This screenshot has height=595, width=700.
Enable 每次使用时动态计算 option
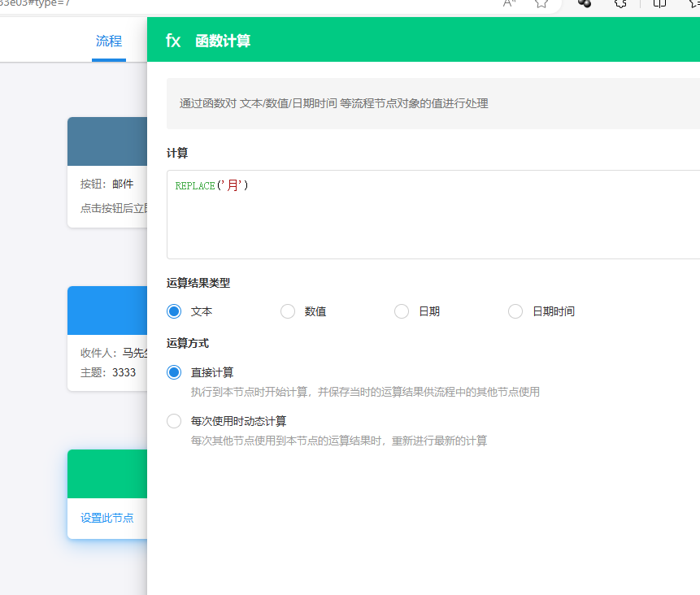[174, 421]
